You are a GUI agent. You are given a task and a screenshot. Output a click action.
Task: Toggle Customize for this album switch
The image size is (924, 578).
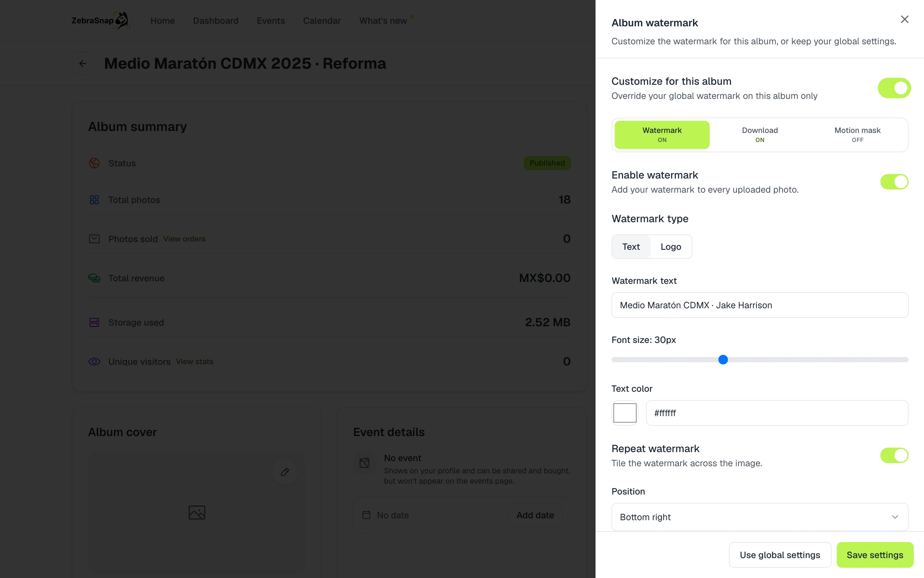[x=894, y=88]
